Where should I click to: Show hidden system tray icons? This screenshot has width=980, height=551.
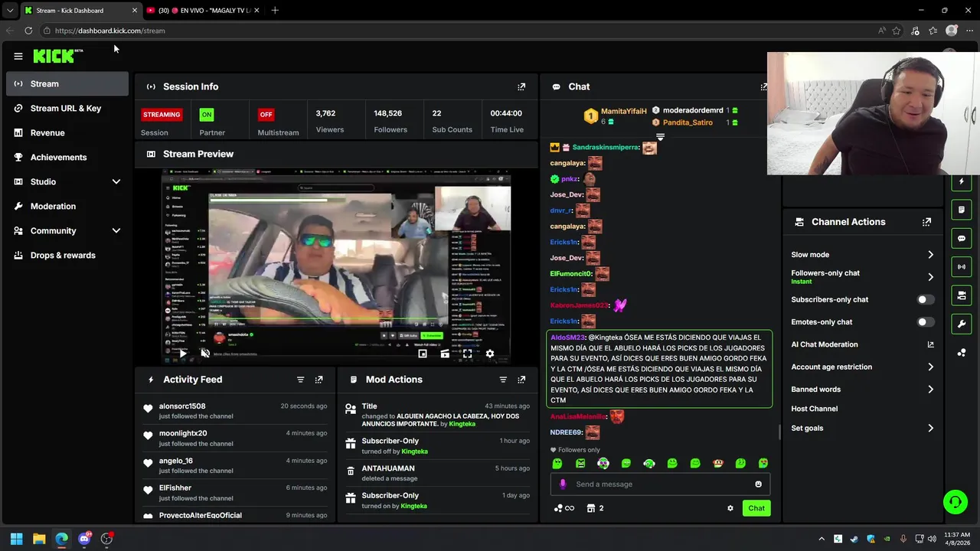(822, 539)
